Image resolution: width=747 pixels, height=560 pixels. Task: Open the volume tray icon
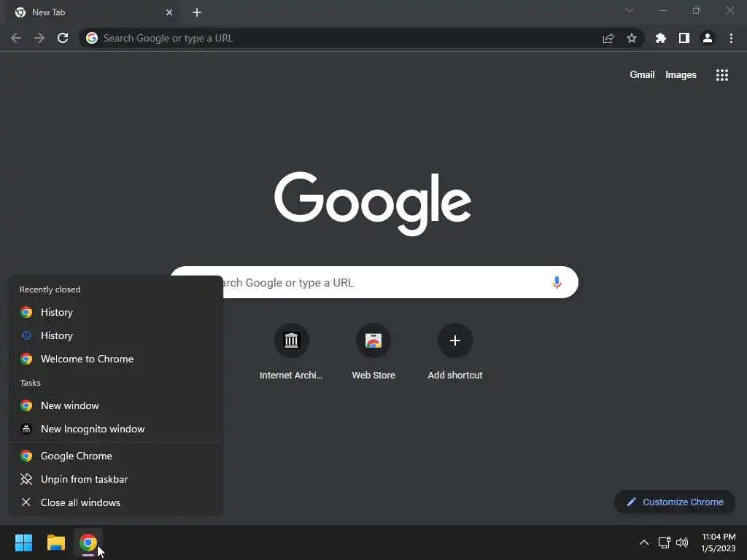click(682, 542)
